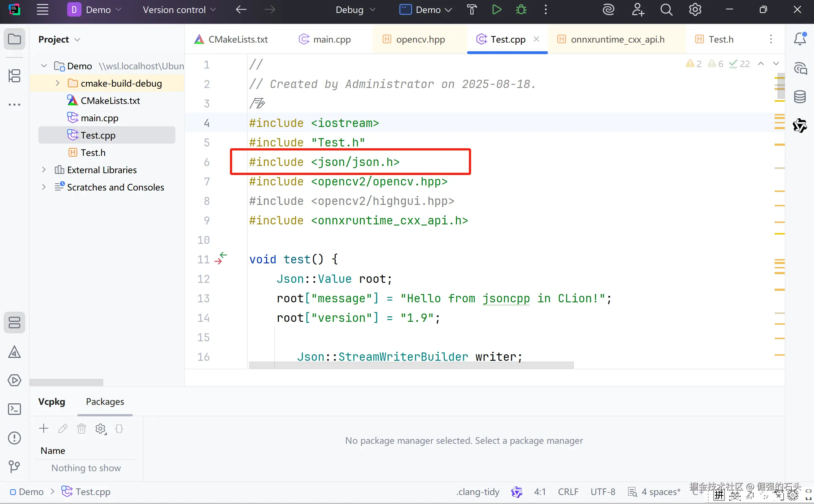Screen dimensions: 814x504
Task: Open Code With Me add-user icon
Action: point(638,10)
